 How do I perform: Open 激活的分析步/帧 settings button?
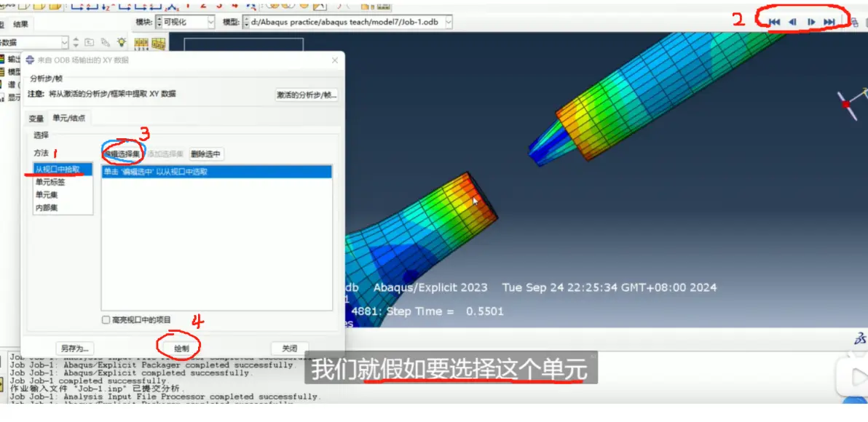[307, 95]
